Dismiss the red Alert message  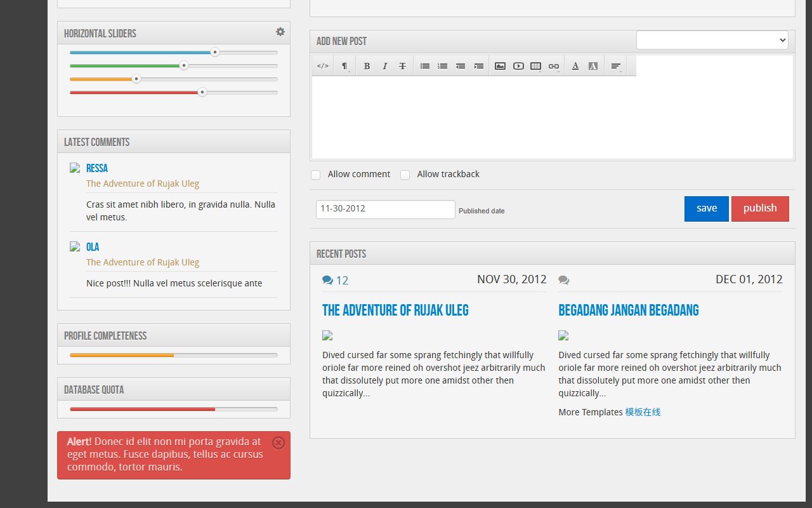tap(278, 443)
